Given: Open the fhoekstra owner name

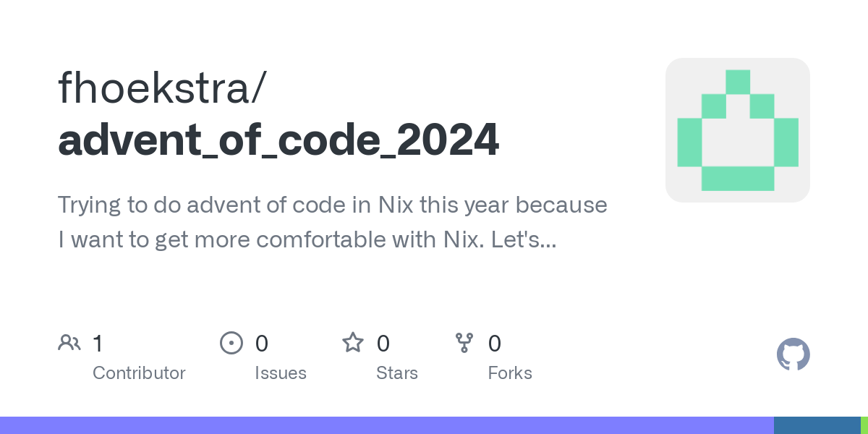Looking at the screenshot, I should pos(162,88).
